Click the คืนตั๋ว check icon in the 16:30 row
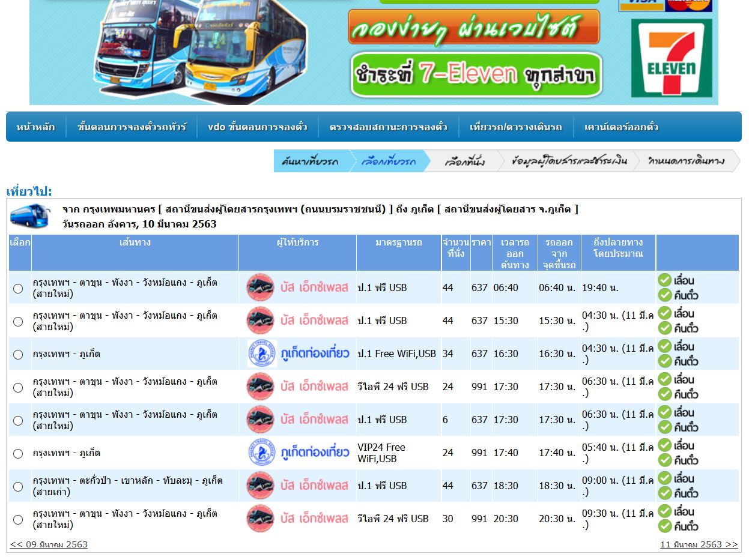This screenshot has height=560, width=749. 664,361
